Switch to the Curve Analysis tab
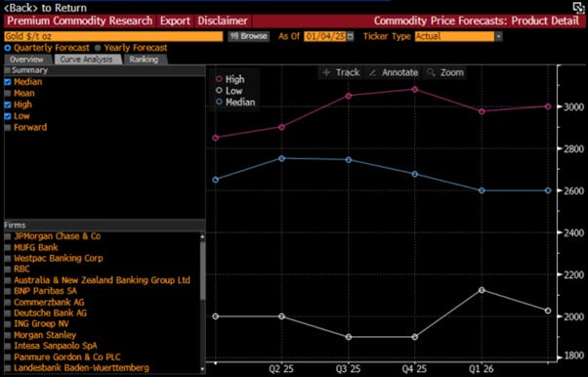This screenshot has width=588, height=377. (x=87, y=60)
